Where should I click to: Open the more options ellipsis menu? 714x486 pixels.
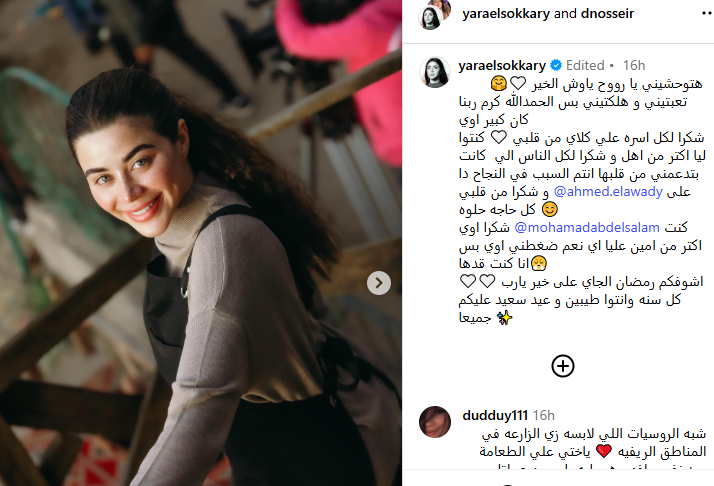(x=707, y=14)
